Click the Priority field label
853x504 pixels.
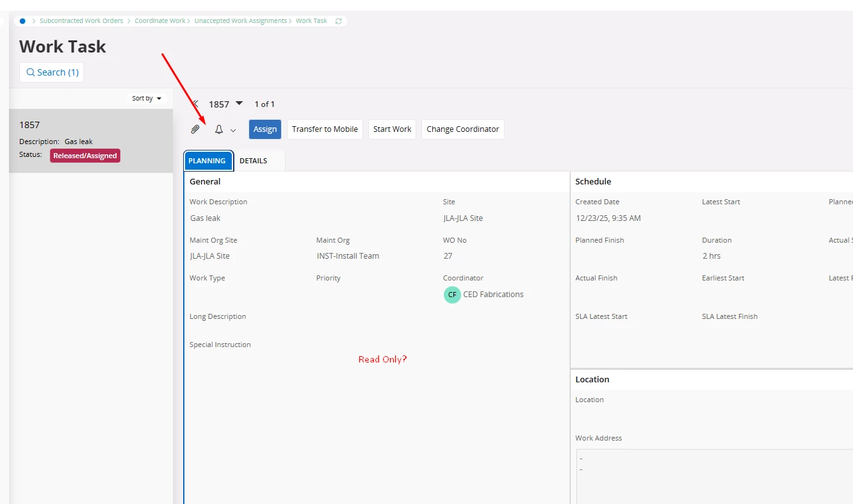[x=329, y=278]
